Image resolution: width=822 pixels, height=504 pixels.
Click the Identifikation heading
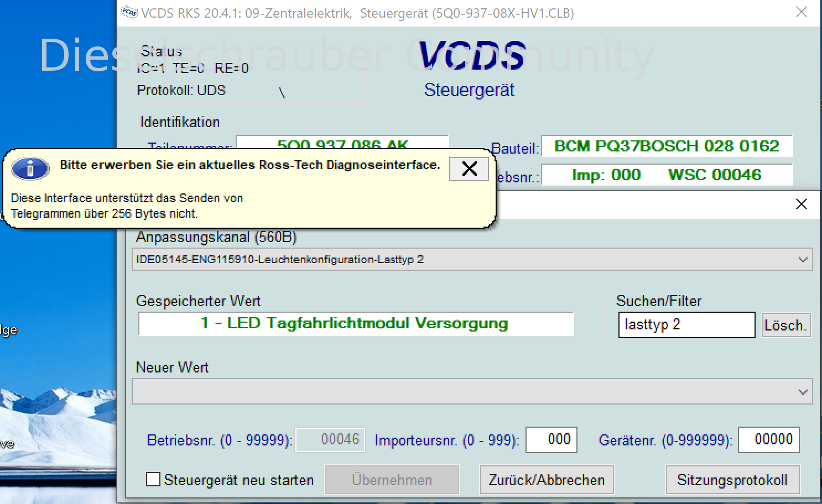180,122
